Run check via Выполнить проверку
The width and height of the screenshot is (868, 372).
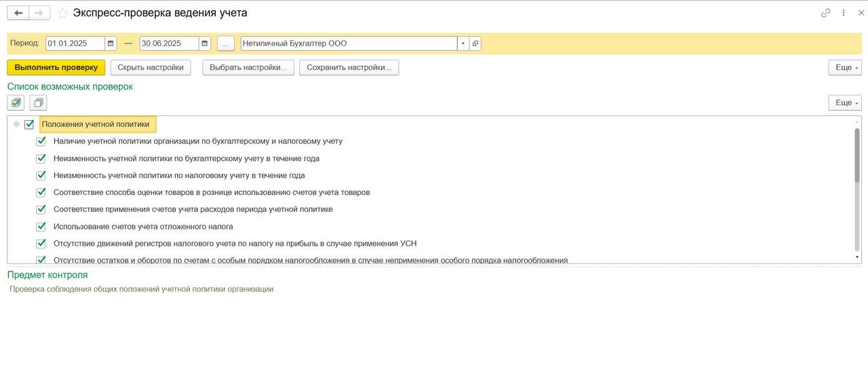tap(56, 67)
